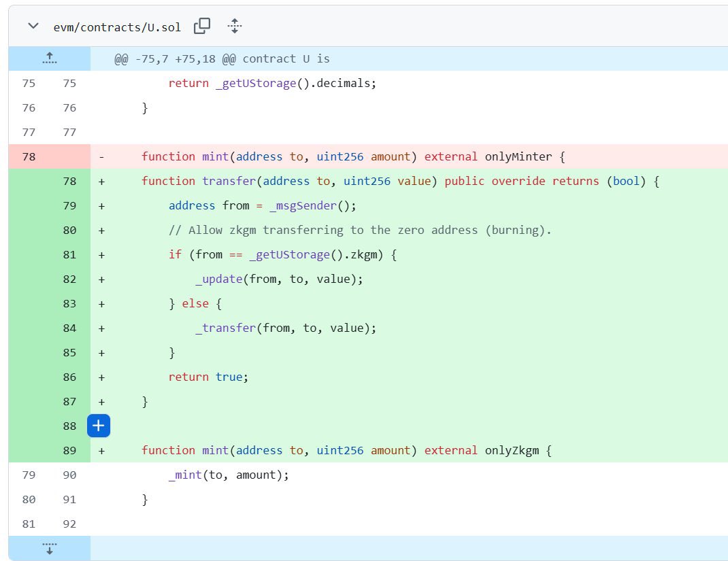Expand hidden lines below line 92
The width and height of the screenshot is (728, 561).
click(49, 549)
